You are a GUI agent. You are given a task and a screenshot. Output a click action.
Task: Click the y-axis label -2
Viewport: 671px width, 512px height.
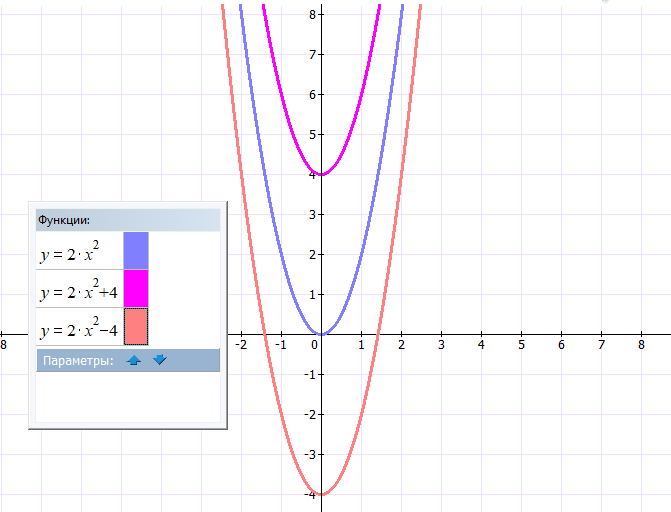point(310,414)
